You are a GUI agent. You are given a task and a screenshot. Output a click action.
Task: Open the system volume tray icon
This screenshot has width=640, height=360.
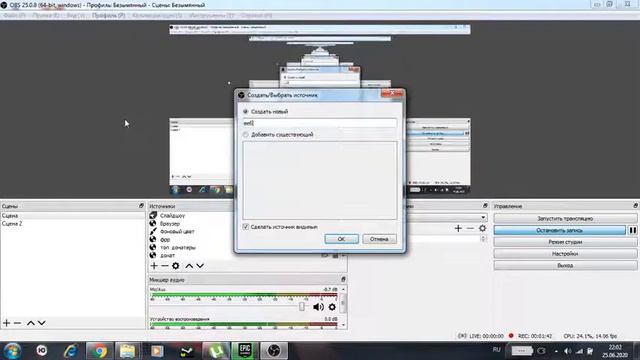pos(567,351)
